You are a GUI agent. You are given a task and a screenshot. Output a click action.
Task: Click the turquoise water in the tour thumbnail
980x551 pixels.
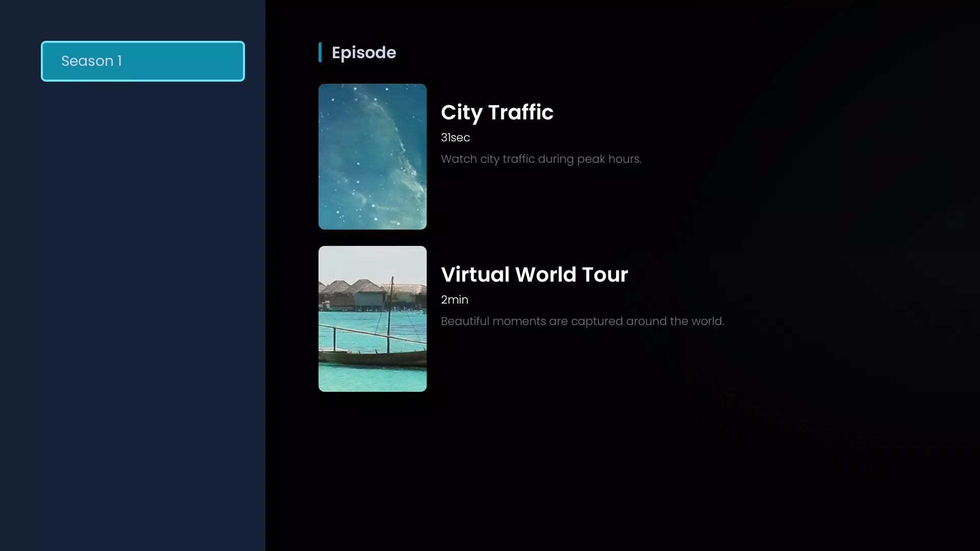point(373,380)
